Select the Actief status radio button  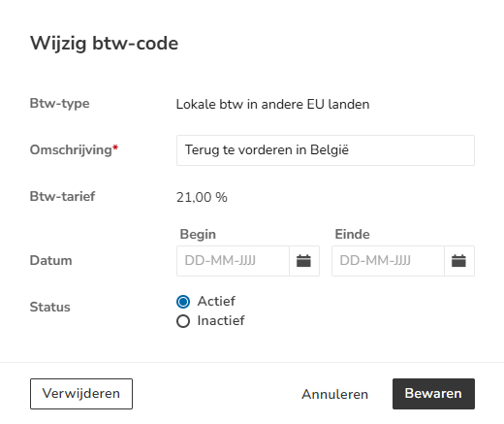point(183,302)
